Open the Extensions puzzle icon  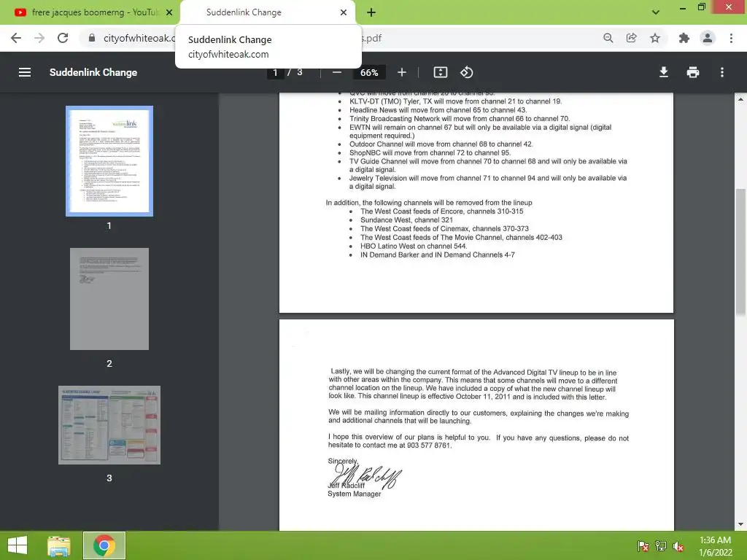tap(684, 38)
